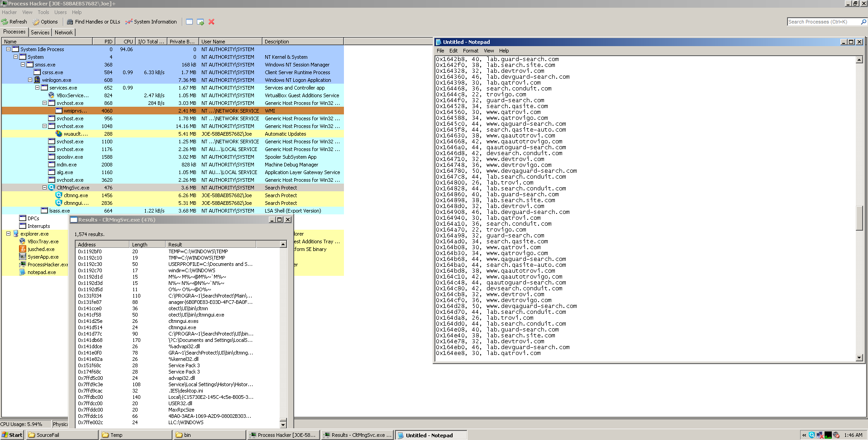Switch to bin folder in taskbar

click(210, 435)
